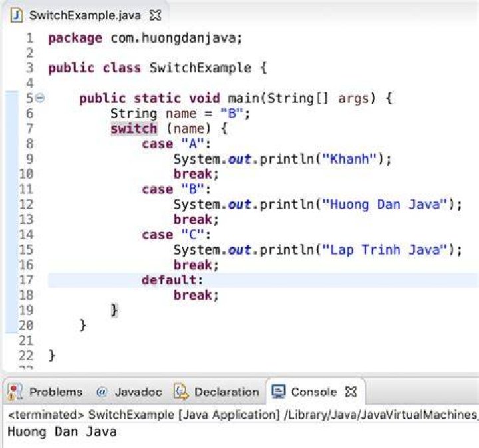Click the "Lap Trinh Java" string literal
This screenshot has height=448, width=479.
click(385, 250)
